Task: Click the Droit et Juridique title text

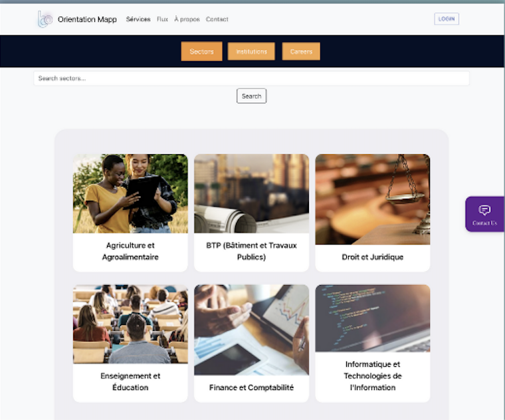Action: 373,257
